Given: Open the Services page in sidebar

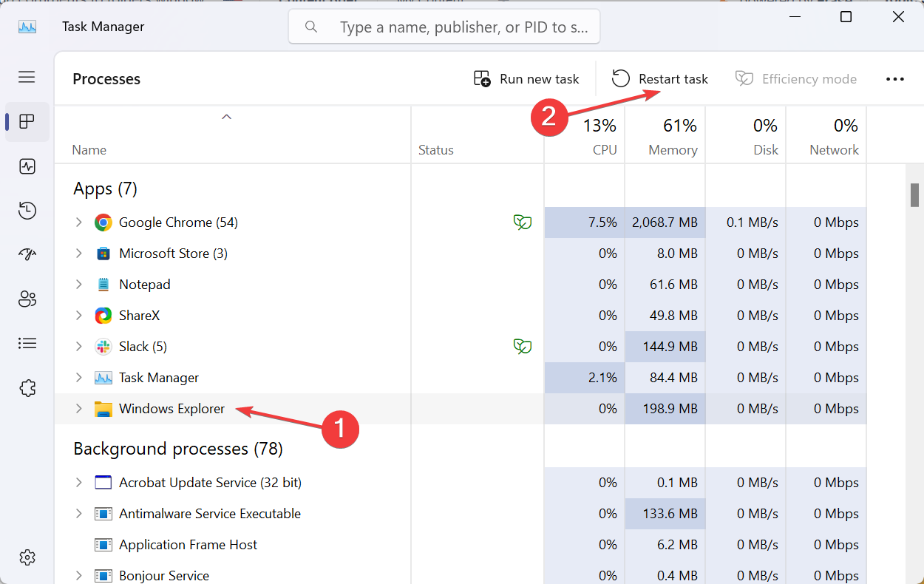Looking at the screenshot, I should (x=27, y=387).
